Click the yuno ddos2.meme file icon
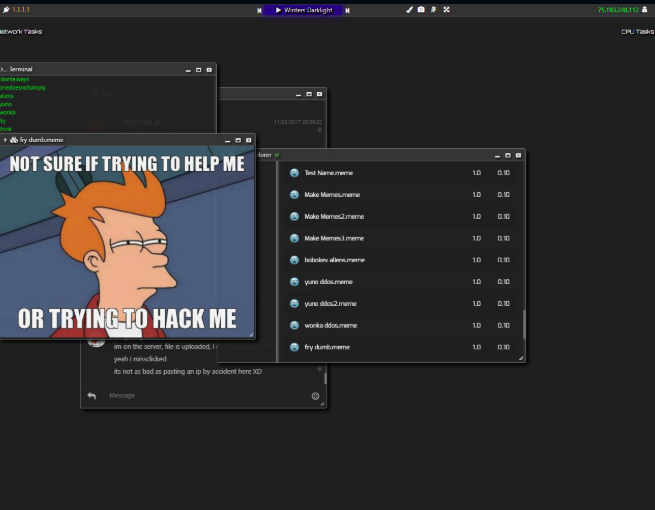 [294, 304]
